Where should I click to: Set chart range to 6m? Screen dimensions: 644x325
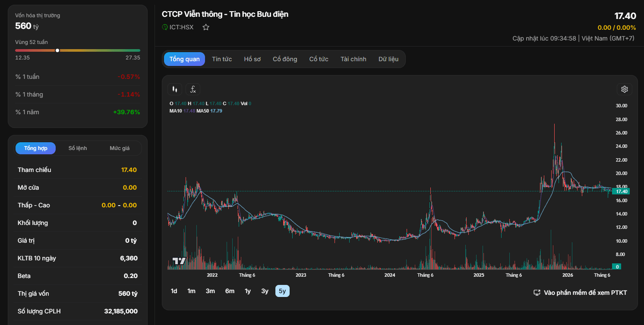coord(230,291)
